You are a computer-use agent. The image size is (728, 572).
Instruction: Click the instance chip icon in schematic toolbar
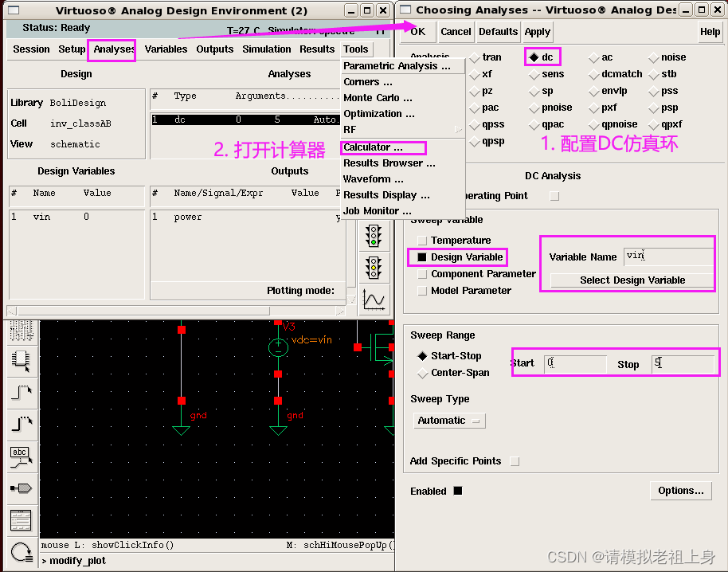(x=21, y=361)
